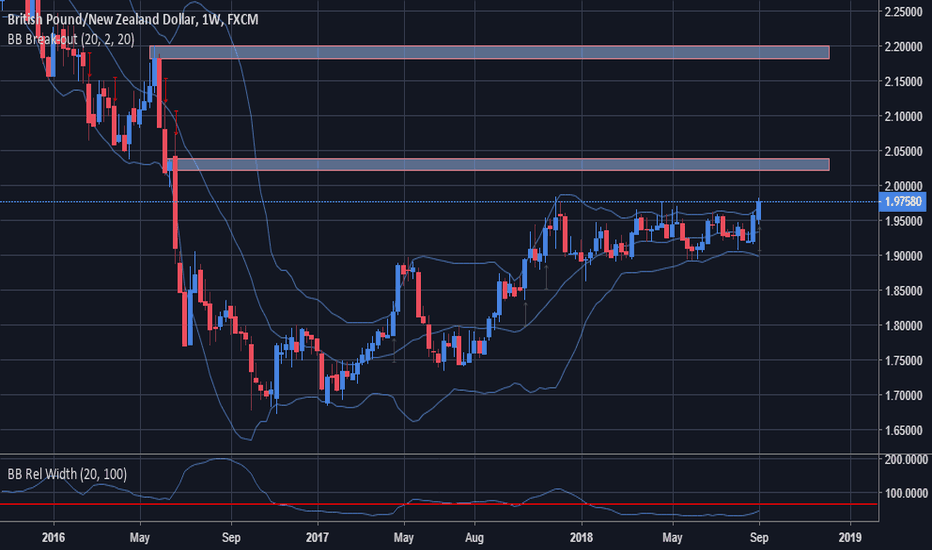Click the 2.00000 price axis label
Screen dimensions: 932x550
pyautogui.click(x=903, y=186)
